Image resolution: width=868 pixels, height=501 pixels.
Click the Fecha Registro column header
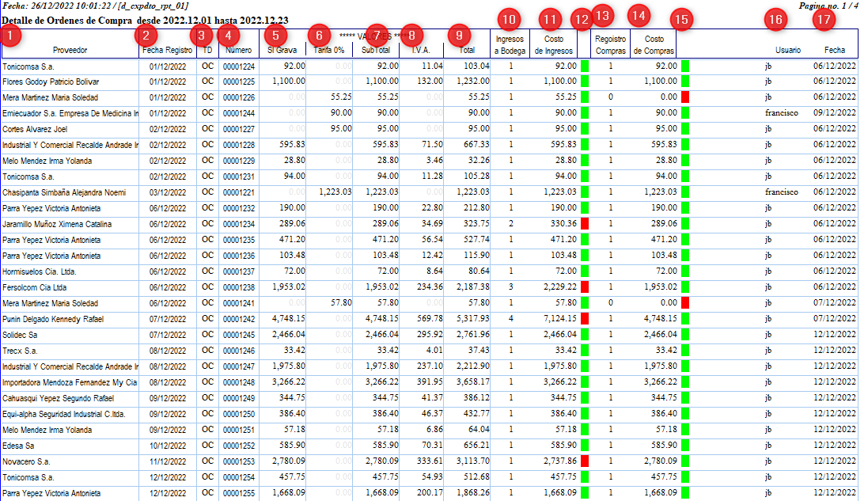pos(167,50)
